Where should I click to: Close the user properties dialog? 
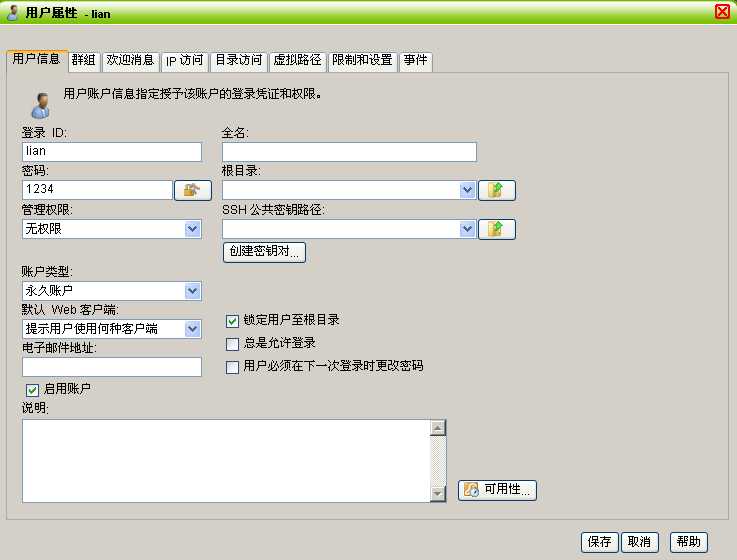coord(722,12)
